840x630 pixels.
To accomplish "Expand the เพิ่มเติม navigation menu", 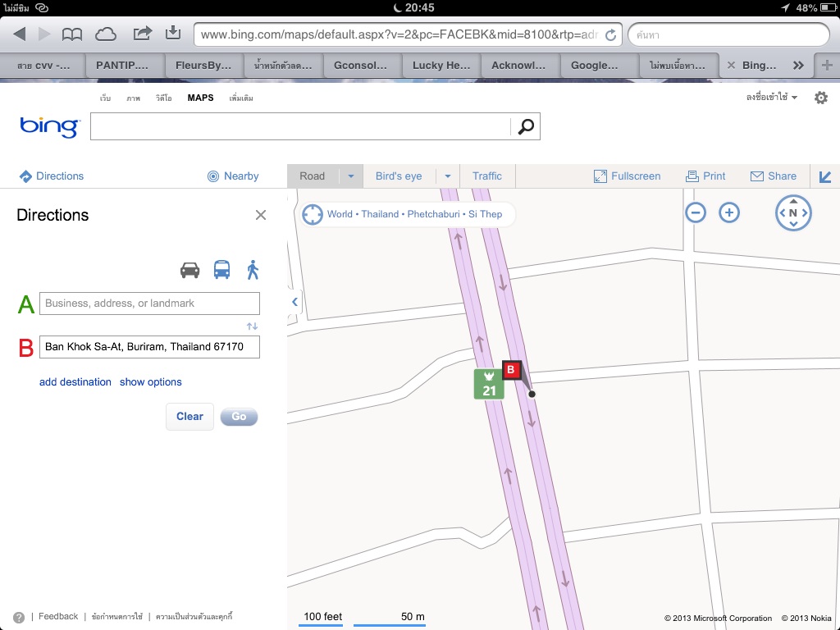I will [x=241, y=98].
